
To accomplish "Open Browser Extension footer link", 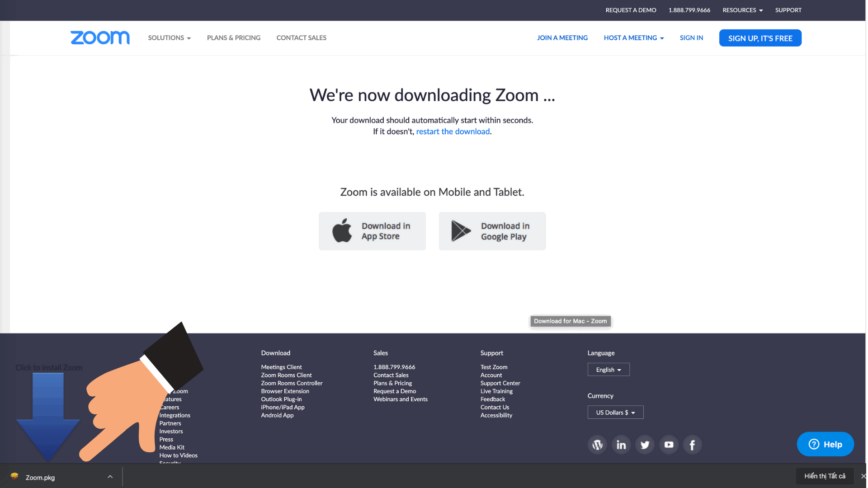I will click(x=285, y=391).
